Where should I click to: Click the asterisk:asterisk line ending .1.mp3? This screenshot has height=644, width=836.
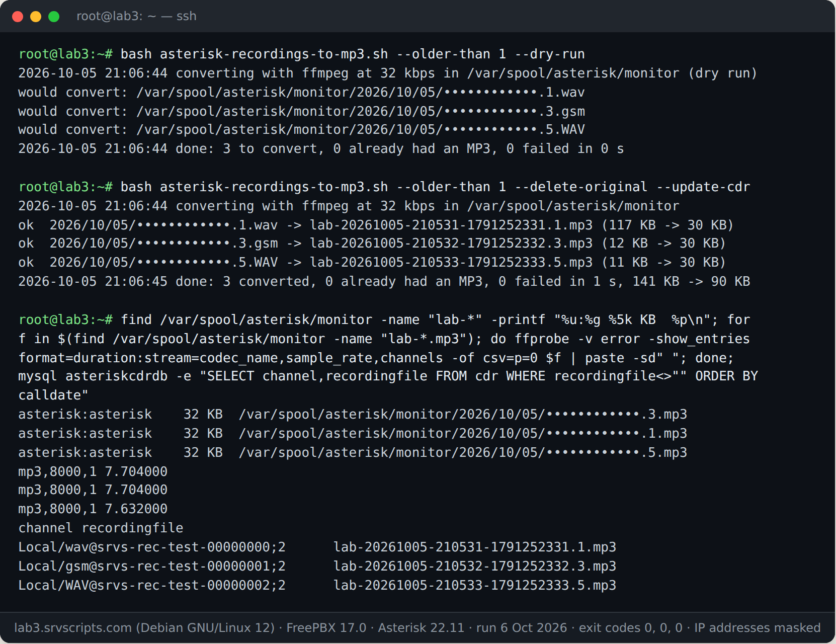click(353, 433)
